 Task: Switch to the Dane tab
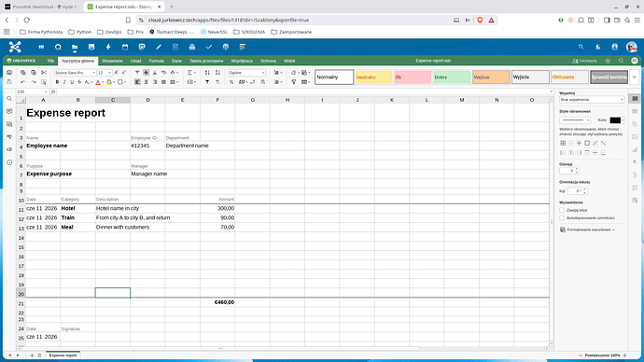(x=176, y=61)
